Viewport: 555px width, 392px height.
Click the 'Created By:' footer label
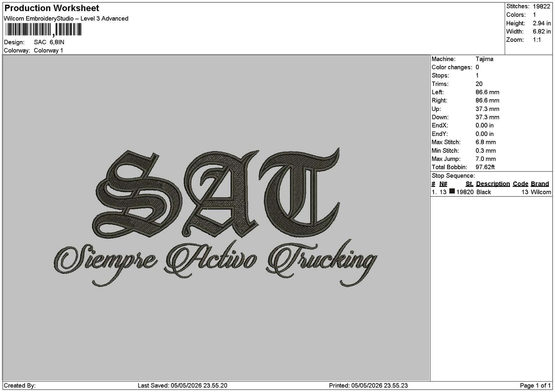point(20,386)
